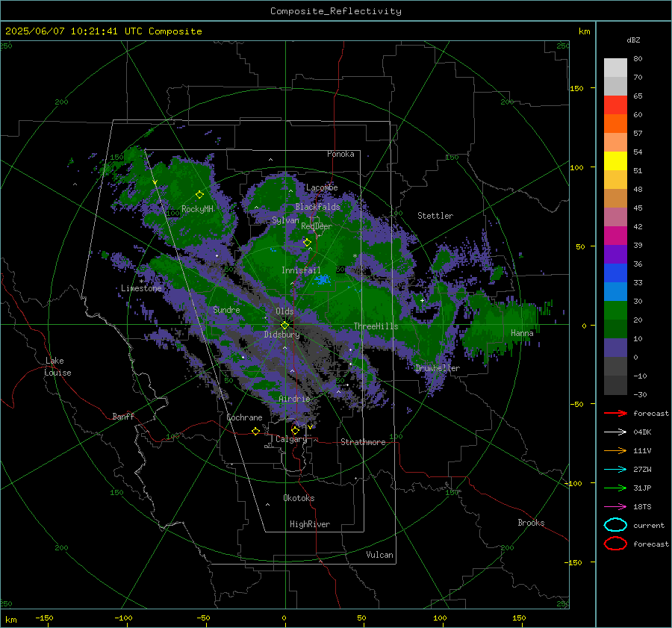Pick the dark gray -30 to -10 band
Viewport: 672px width, 628px height.
pyautogui.click(x=615, y=385)
